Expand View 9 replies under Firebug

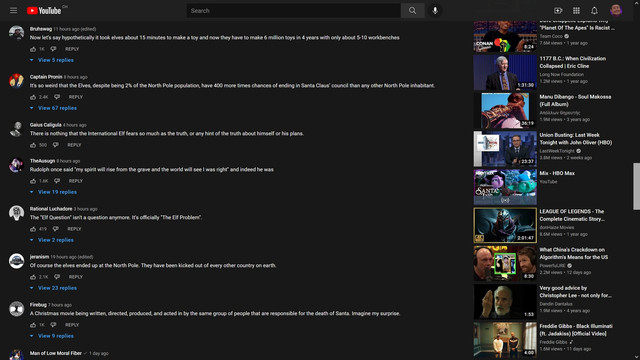click(x=52, y=336)
